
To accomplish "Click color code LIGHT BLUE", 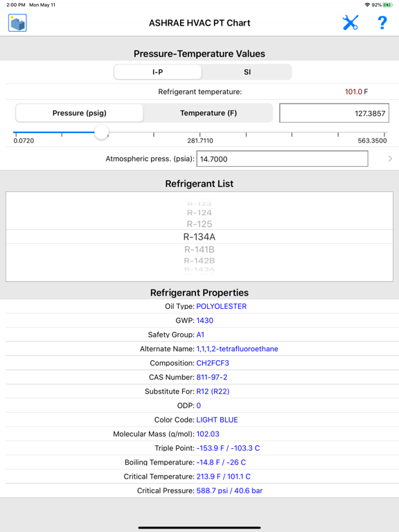I will click(217, 420).
